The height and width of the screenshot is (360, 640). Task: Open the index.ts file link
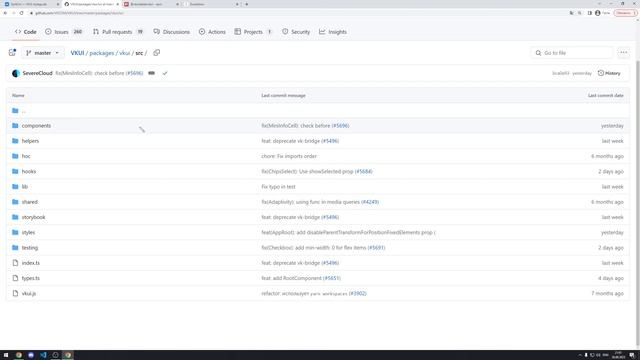(31, 263)
